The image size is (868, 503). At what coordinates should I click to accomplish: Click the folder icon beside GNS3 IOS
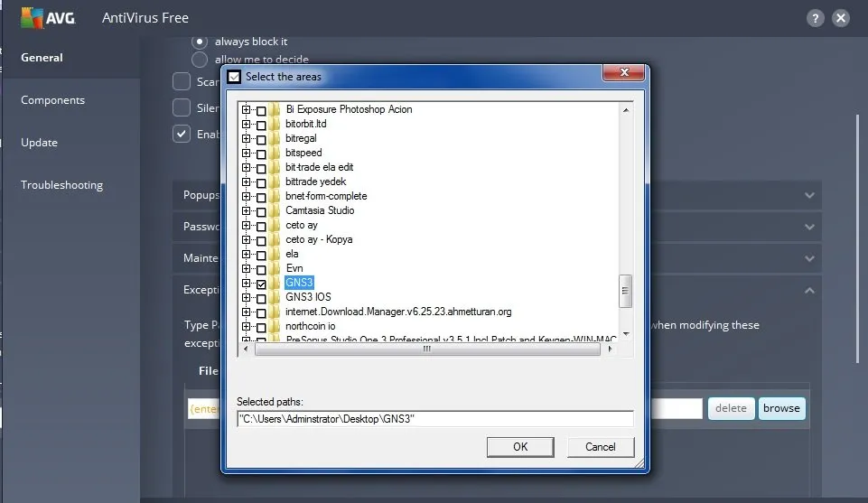click(x=275, y=297)
